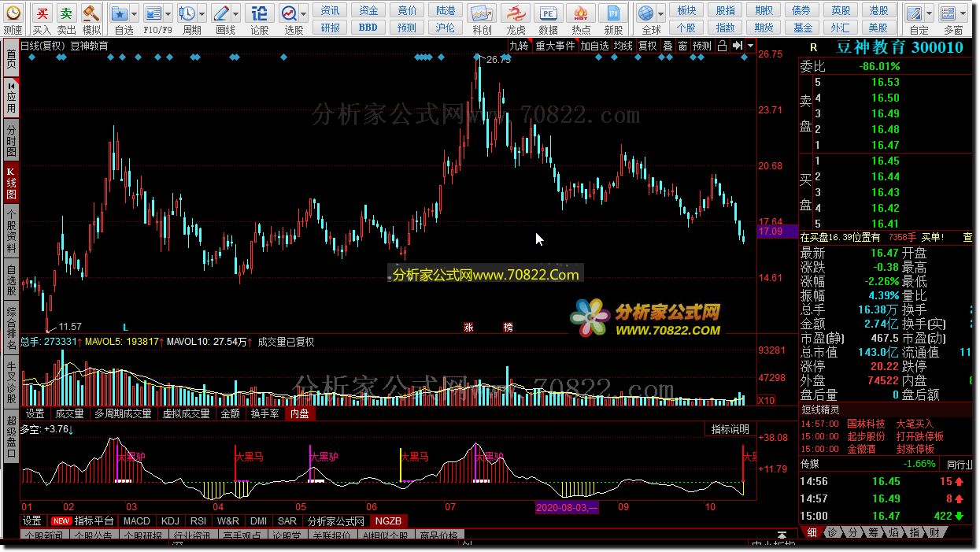Open 模拟 simulated trading gavel icon
The width and height of the screenshot is (980, 552).
click(x=91, y=13)
